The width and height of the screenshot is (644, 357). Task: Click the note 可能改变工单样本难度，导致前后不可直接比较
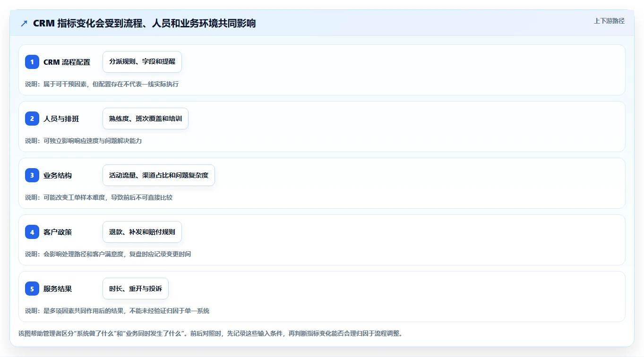(x=108, y=197)
